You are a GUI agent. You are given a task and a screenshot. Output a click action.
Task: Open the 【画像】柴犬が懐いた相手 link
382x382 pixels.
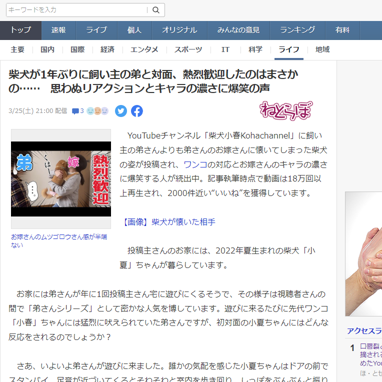coord(168,222)
